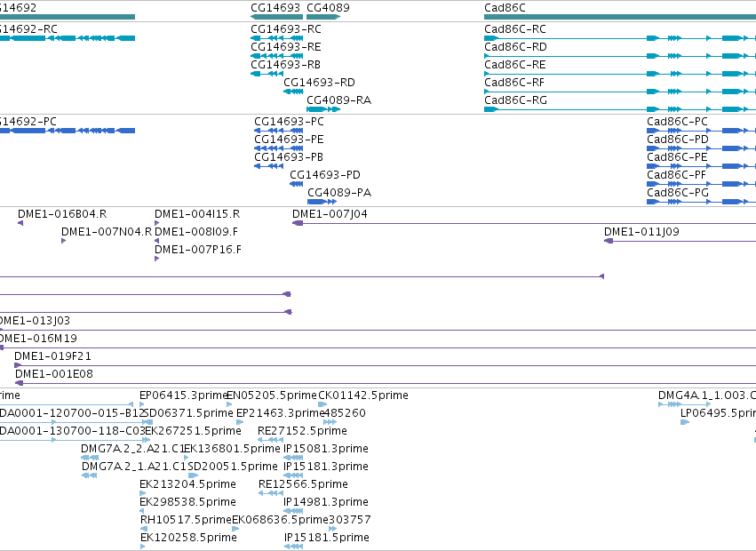Click the DA0001-130700-118-C03 EST label
The image size is (756, 551).
pyautogui.click(x=72, y=431)
